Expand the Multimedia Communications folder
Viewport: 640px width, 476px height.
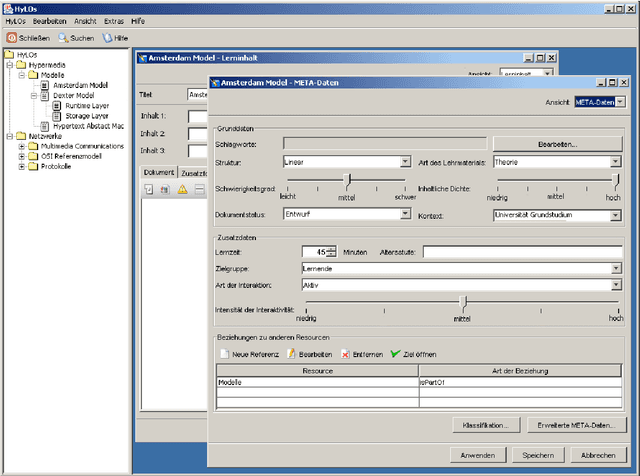[22, 146]
